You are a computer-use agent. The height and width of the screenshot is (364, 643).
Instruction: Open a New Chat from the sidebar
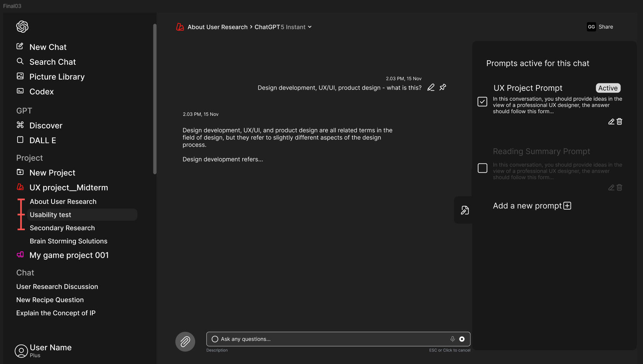point(48,47)
